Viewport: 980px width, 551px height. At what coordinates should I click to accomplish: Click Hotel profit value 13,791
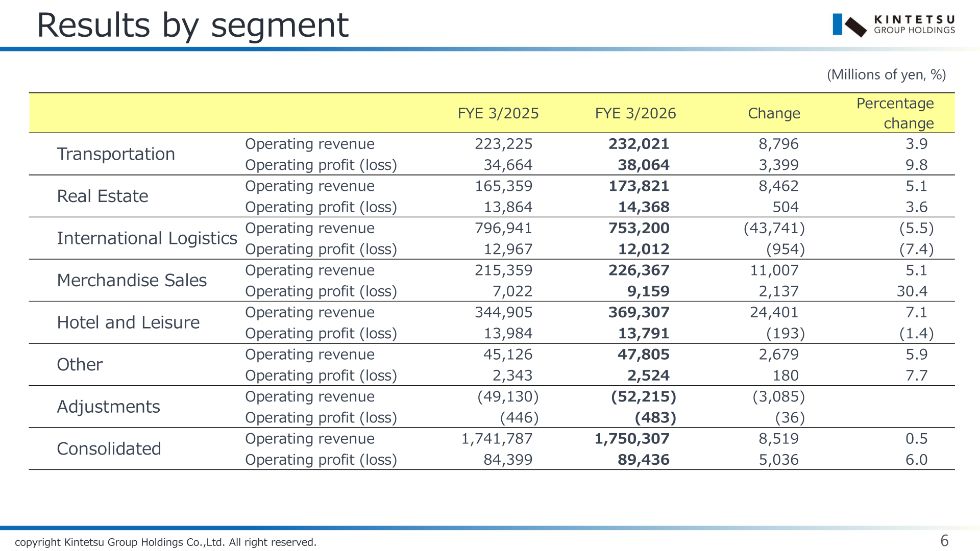[x=644, y=334]
